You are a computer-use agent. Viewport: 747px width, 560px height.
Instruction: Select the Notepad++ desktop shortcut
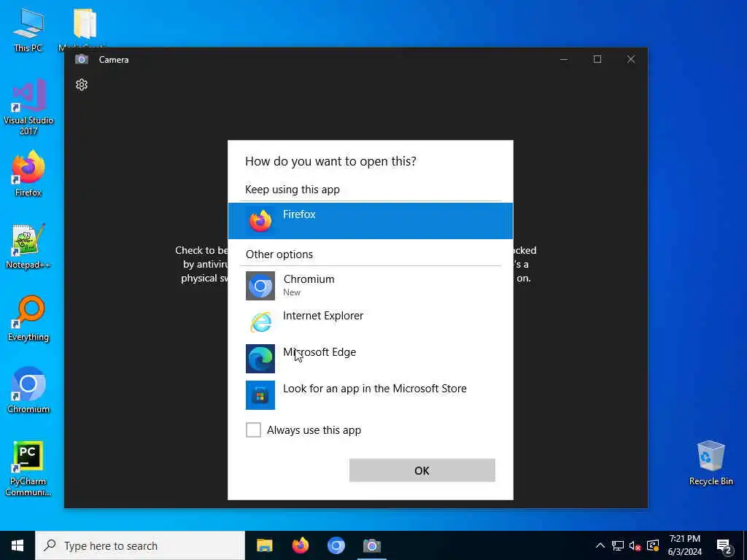point(28,246)
